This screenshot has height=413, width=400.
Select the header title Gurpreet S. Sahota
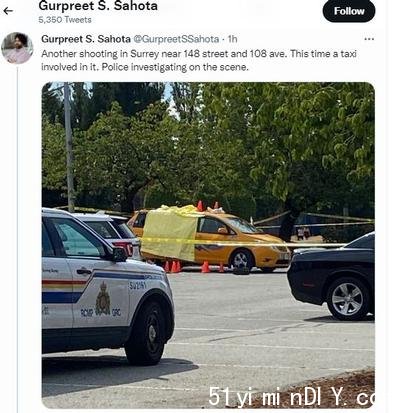click(x=98, y=6)
